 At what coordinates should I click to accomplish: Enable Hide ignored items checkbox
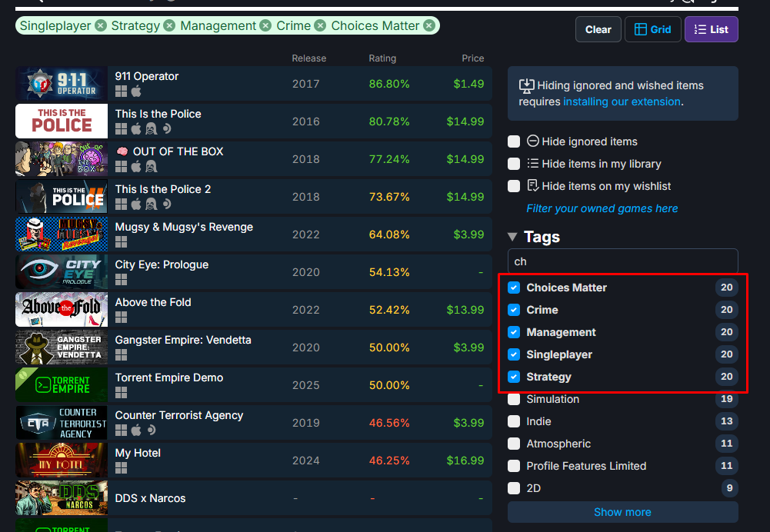[514, 141]
